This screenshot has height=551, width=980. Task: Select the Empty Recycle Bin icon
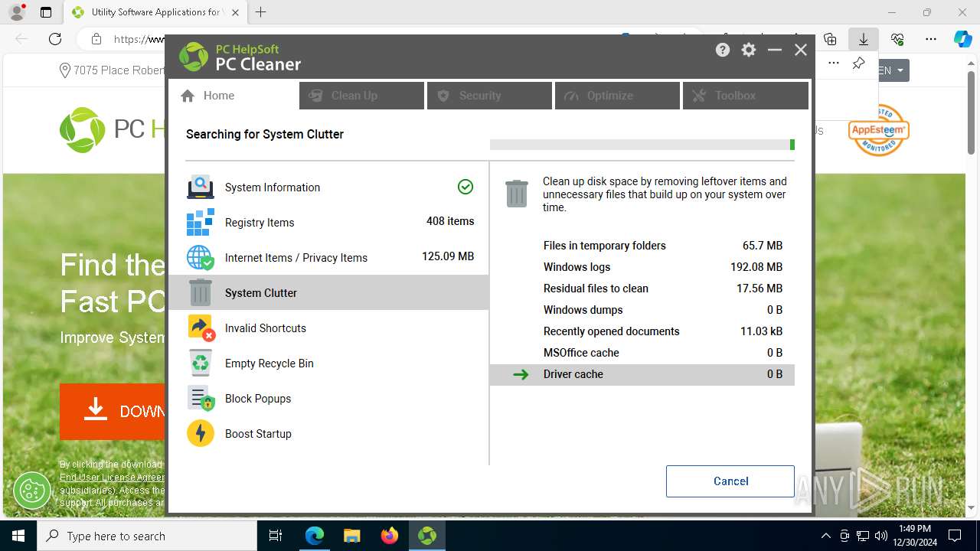coord(201,363)
